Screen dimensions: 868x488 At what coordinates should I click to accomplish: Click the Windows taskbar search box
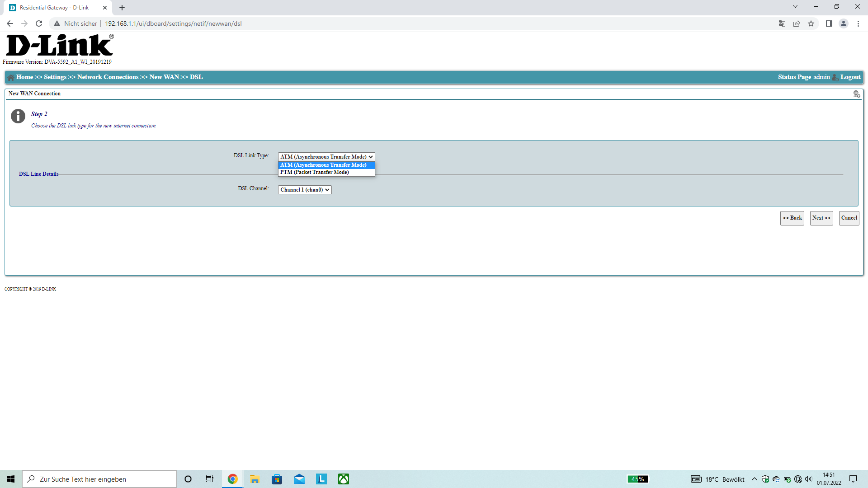point(99,479)
